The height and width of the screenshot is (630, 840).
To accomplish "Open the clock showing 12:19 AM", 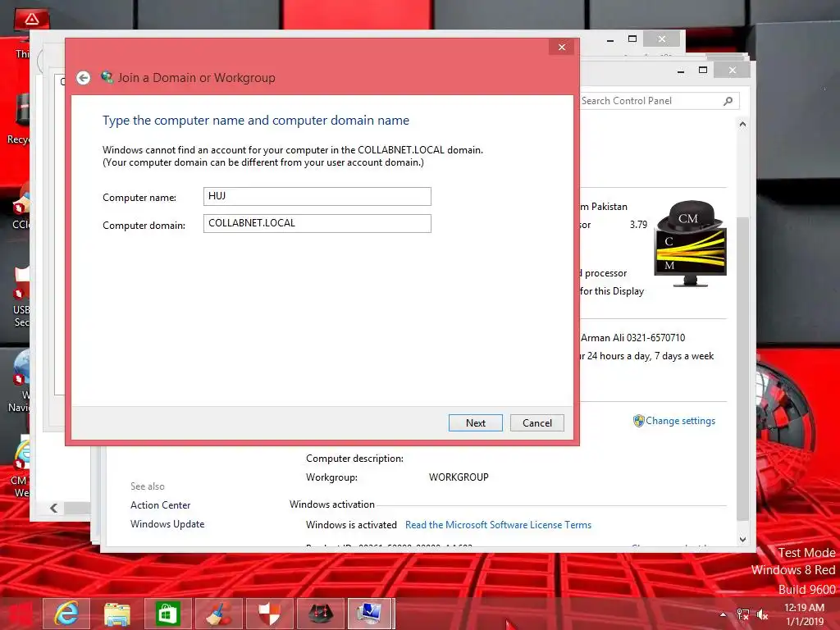I will tap(804, 614).
